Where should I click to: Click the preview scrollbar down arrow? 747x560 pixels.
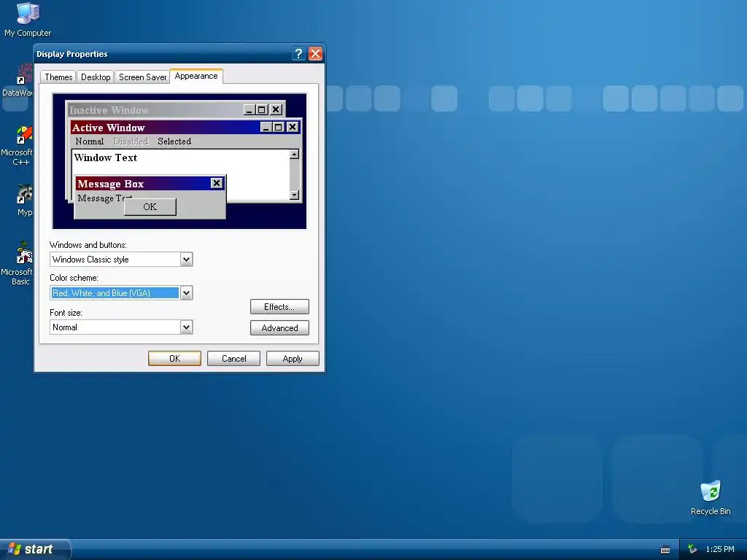tap(295, 195)
